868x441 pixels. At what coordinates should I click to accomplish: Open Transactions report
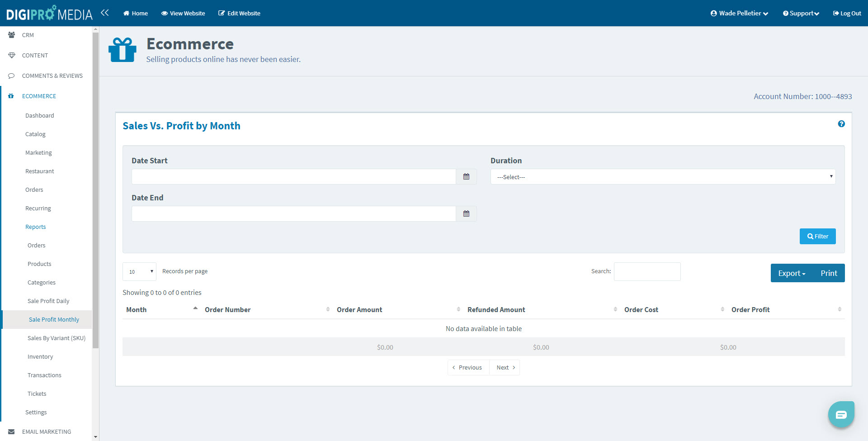click(x=44, y=375)
